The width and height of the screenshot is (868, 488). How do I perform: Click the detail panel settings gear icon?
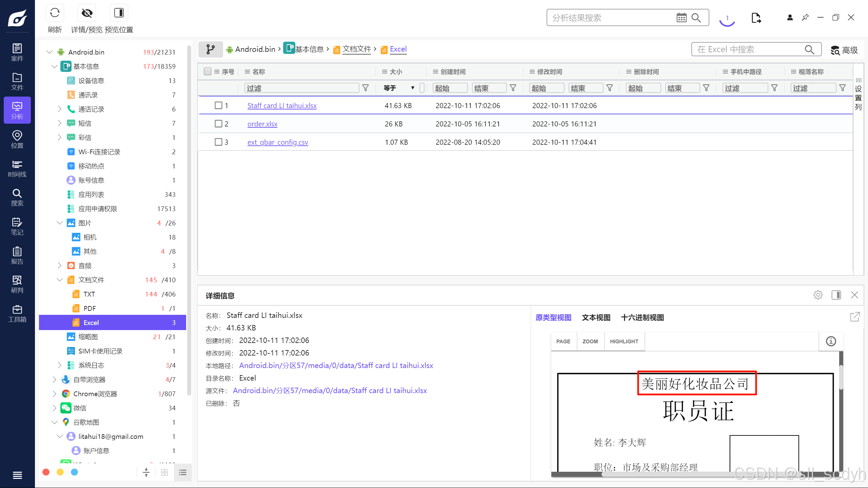(x=818, y=295)
